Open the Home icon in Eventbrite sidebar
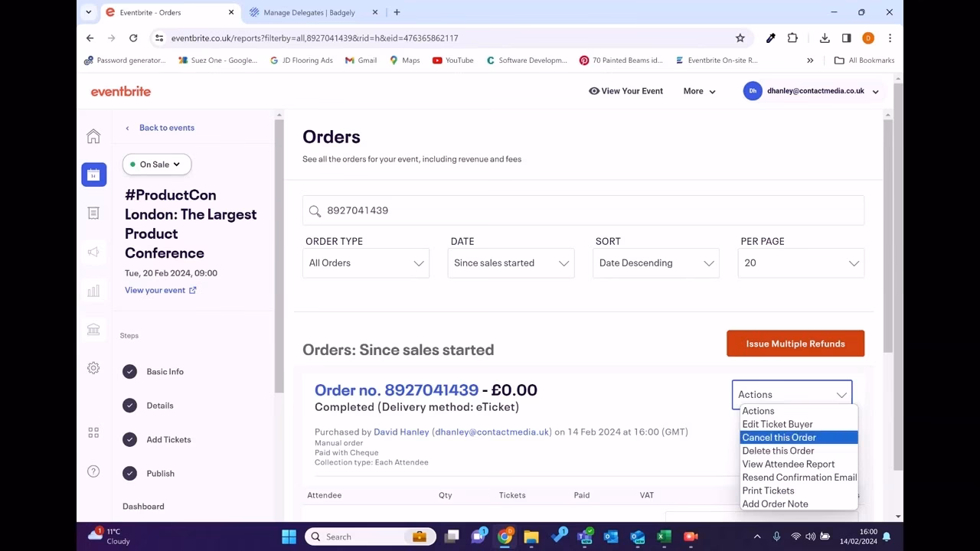The height and width of the screenshot is (551, 980). click(x=93, y=136)
